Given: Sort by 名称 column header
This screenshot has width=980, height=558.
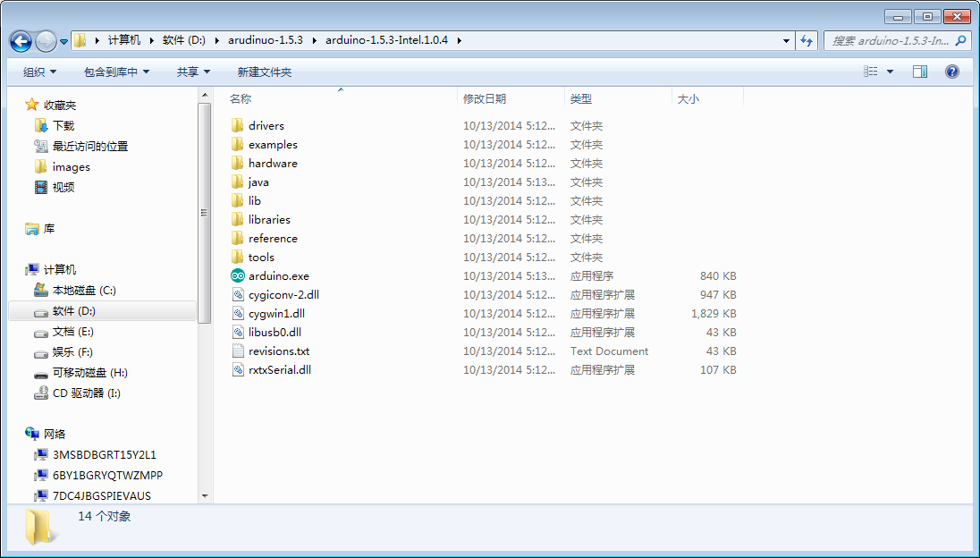Looking at the screenshot, I should tap(241, 98).
